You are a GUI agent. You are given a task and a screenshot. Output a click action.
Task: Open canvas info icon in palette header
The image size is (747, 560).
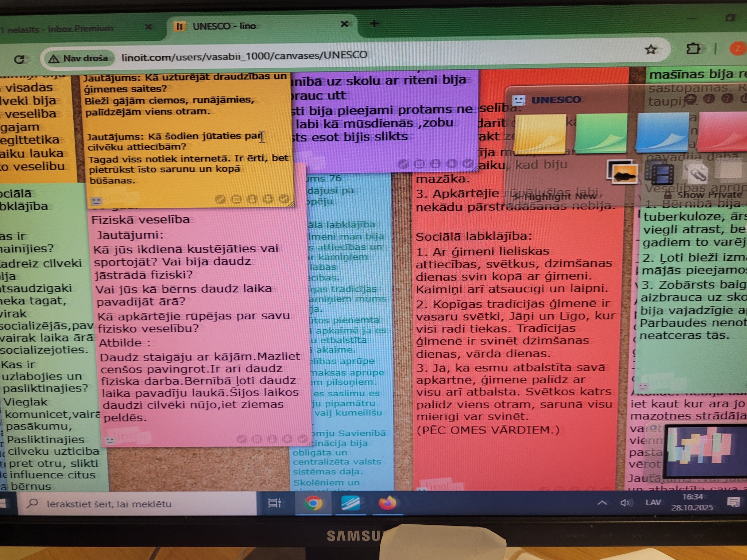tap(708, 98)
